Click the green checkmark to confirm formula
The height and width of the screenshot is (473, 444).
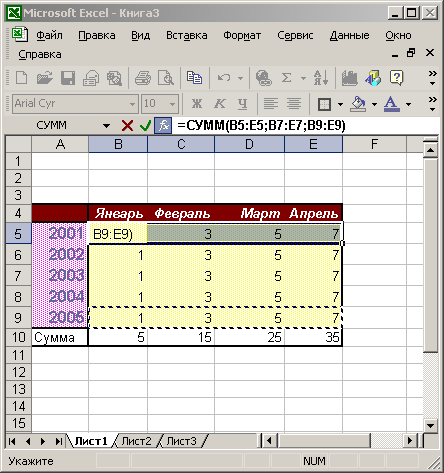pyautogui.click(x=145, y=126)
